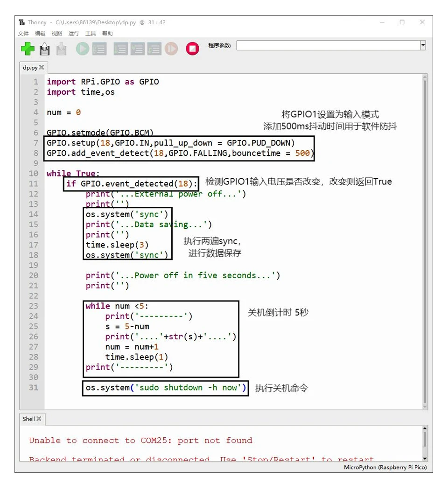The width and height of the screenshot is (448, 490).
Task: Click line number 31 in the gutter
Action: (34, 387)
